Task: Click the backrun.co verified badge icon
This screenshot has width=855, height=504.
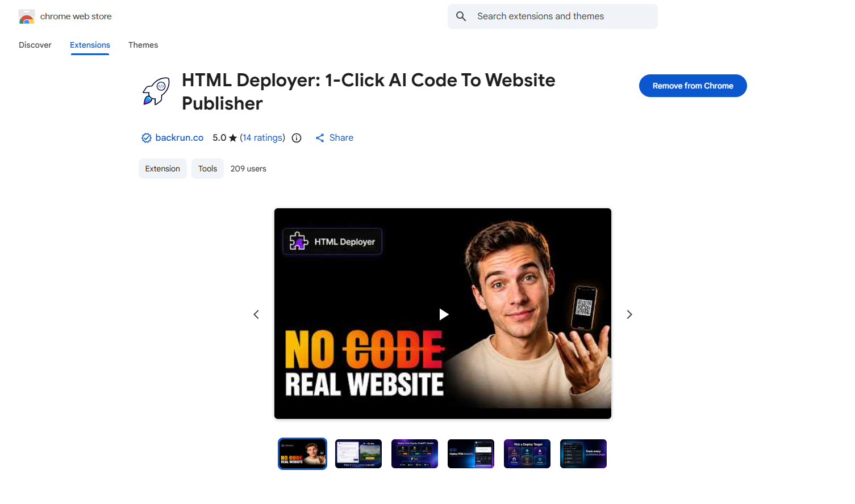Action: pos(147,138)
